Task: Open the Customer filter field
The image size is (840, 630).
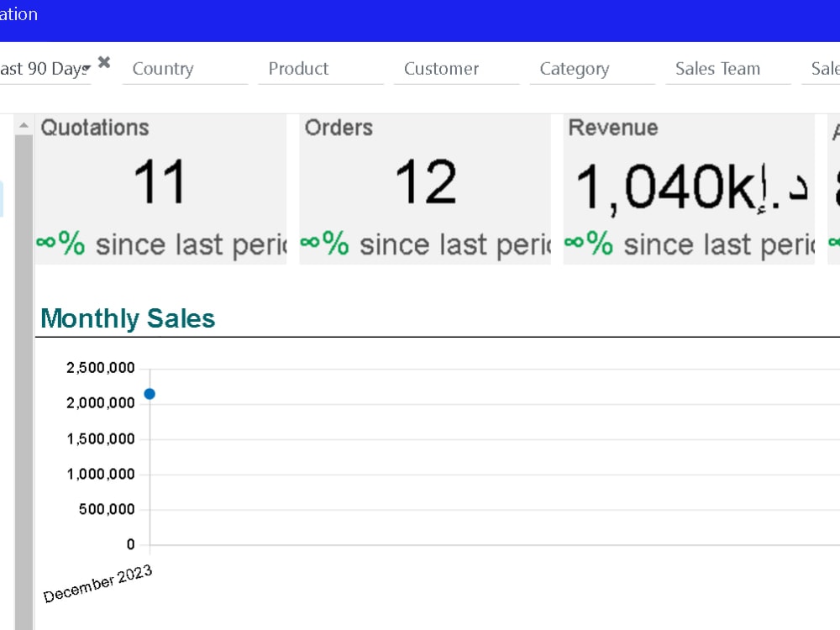Action: tap(456, 69)
